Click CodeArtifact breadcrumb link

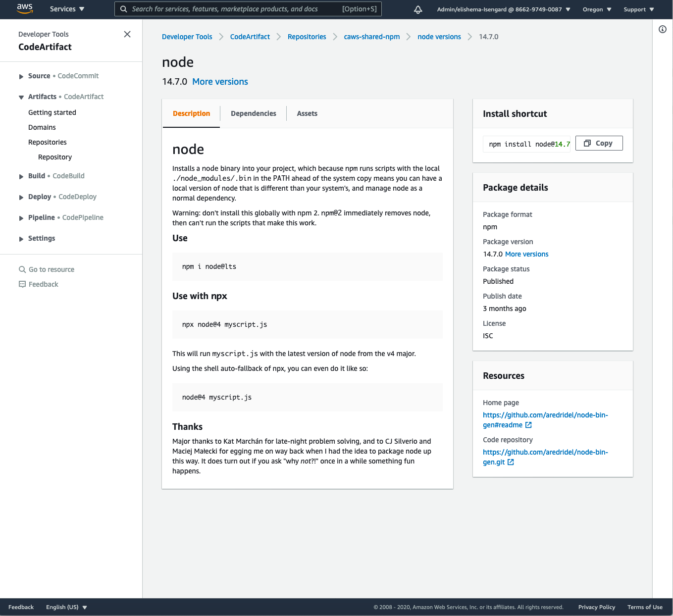250,37
